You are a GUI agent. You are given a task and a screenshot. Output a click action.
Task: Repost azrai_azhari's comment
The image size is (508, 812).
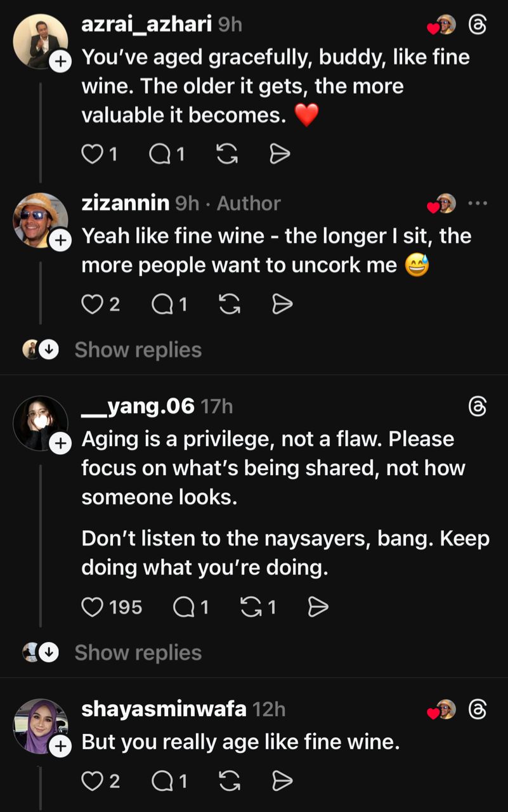tap(226, 154)
